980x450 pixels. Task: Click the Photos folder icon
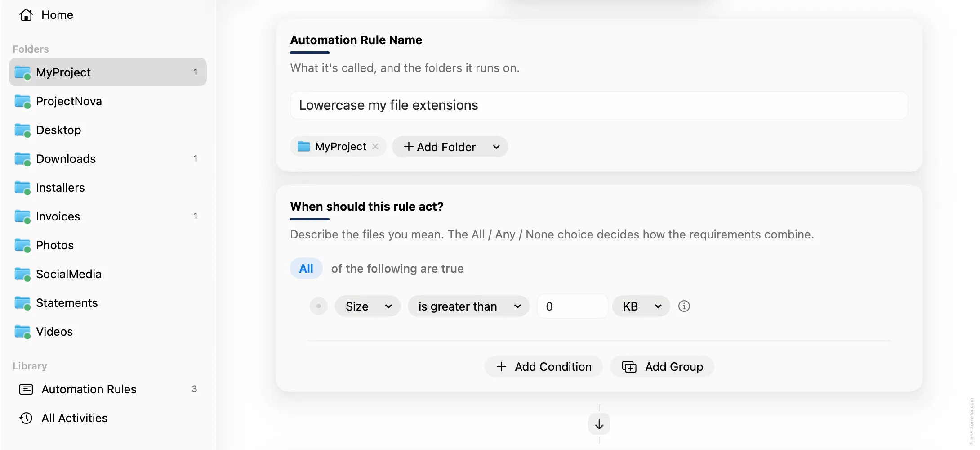[22, 245]
